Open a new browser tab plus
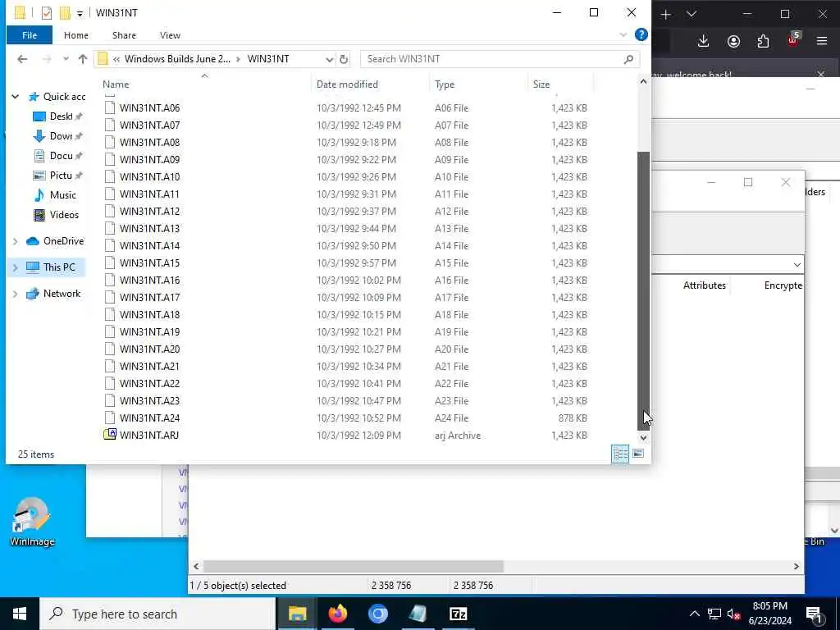The height and width of the screenshot is (630, 840). pos(665,15)
